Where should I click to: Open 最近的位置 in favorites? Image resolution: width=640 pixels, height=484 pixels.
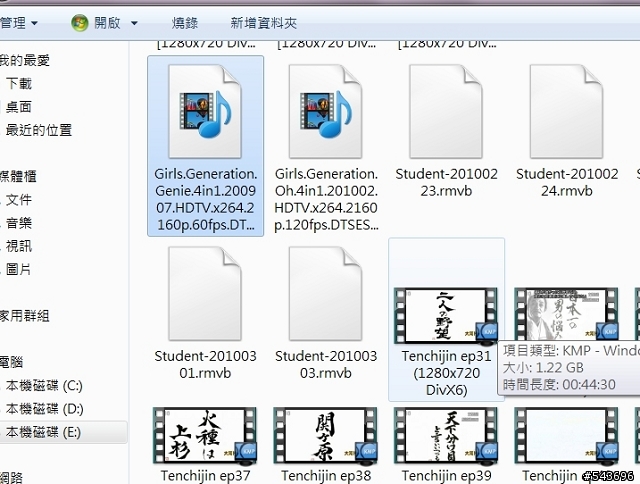click(39, 130)
